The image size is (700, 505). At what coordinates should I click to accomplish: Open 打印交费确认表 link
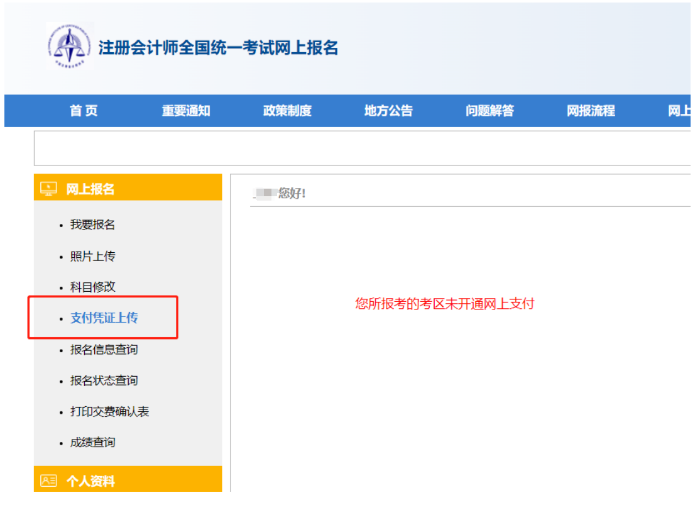pos(109,411)
